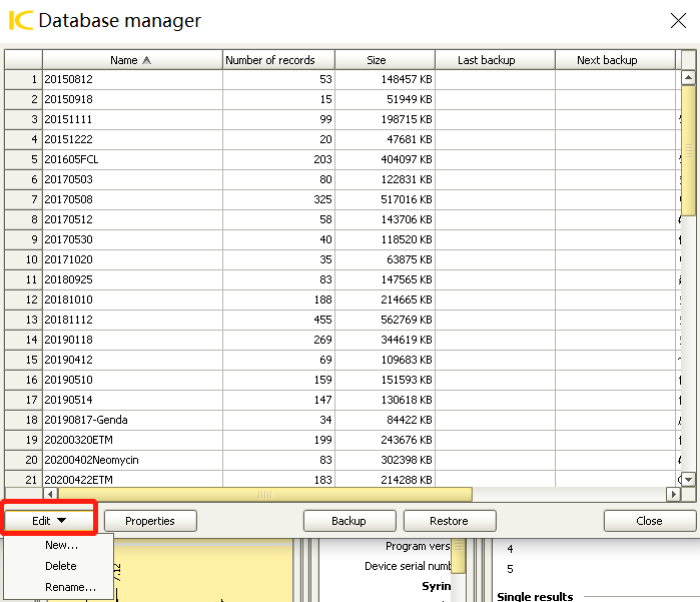Click the 148457 KB size cell

pos(385,79)
